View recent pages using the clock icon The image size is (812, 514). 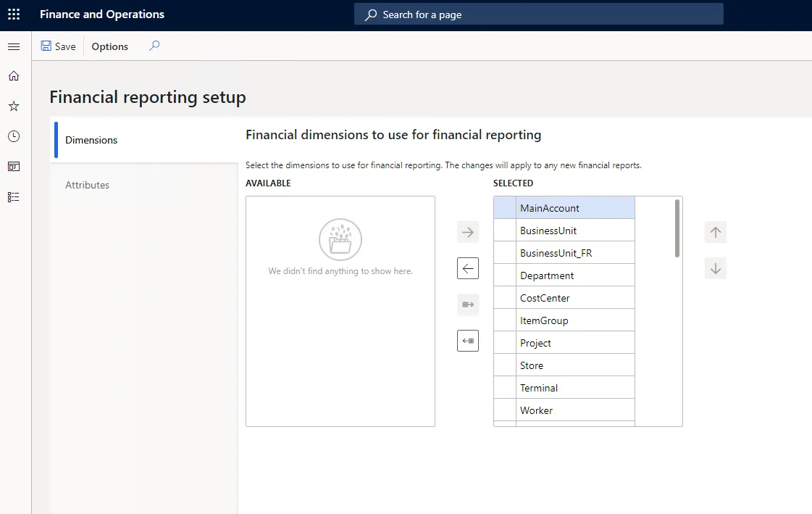13,136
